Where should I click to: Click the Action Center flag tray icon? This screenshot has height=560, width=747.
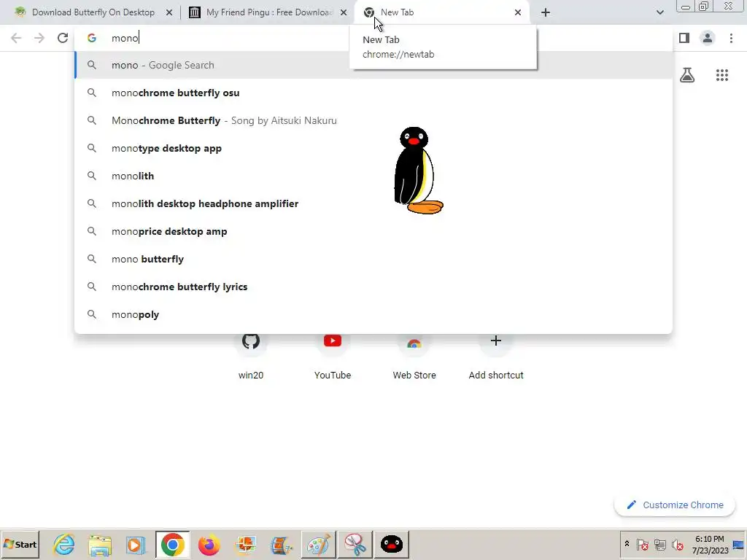coord(642,544)
